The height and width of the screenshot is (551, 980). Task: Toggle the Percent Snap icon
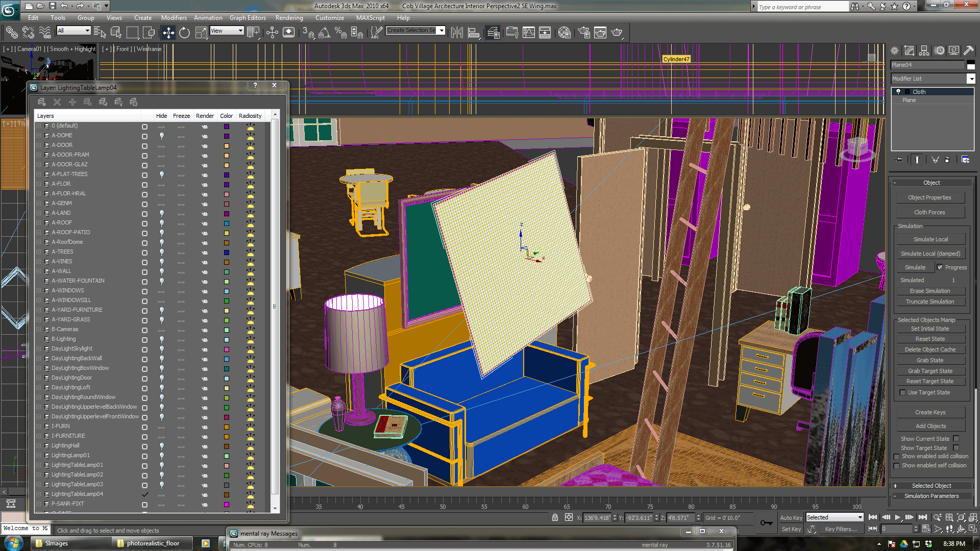pos(341,33)
